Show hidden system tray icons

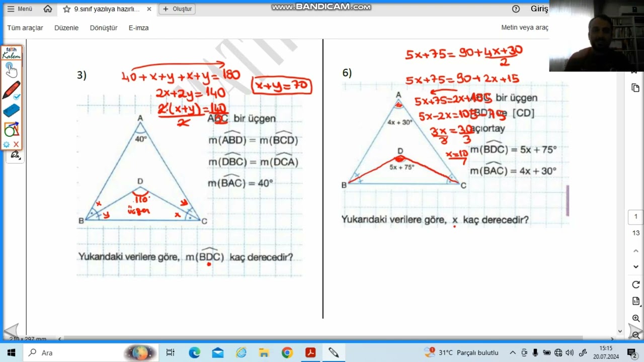(513, 352)
